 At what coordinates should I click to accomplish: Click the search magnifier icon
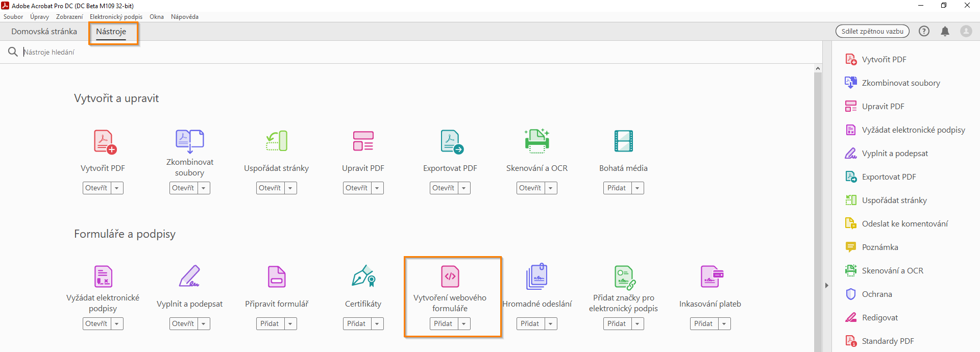(13, 52)
